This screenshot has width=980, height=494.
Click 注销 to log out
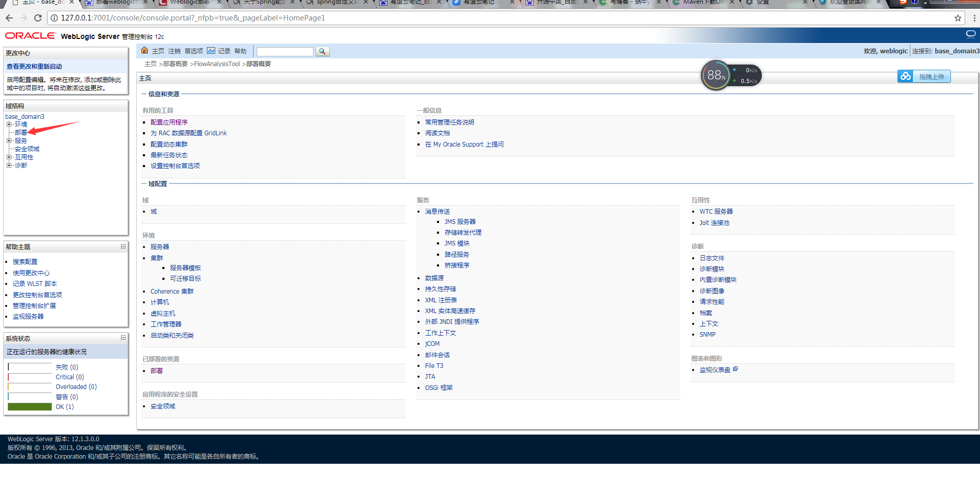coord(174,51)
